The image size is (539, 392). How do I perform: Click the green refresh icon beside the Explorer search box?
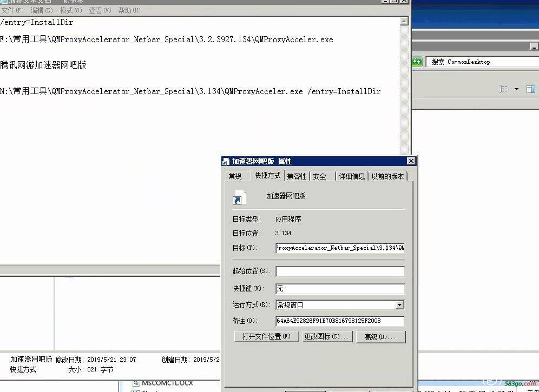417,62
